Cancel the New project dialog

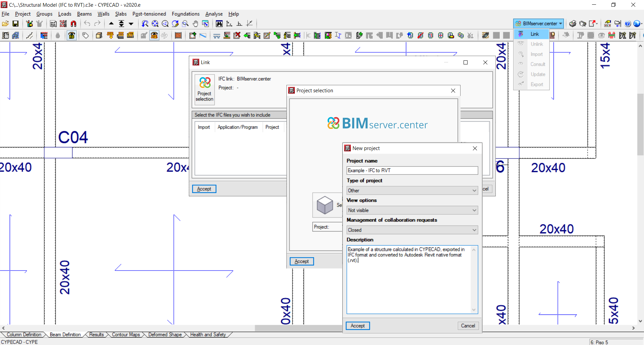[x=468, y=326]
